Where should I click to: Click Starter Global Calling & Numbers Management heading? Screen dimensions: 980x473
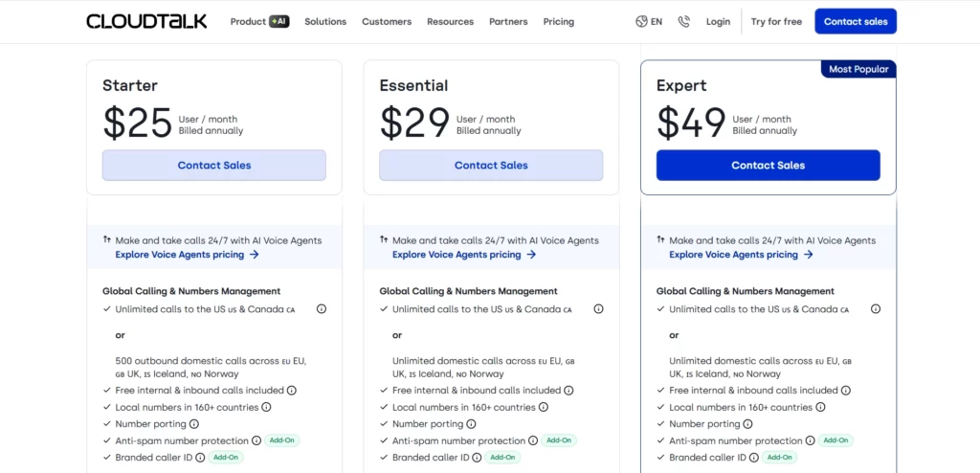[191, 291]
